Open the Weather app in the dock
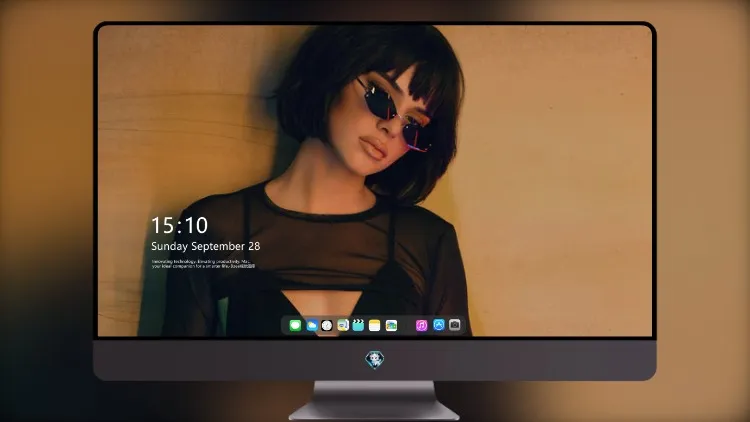Image resolution: width=750 pixels, height=422 pixels. (311, 325)
